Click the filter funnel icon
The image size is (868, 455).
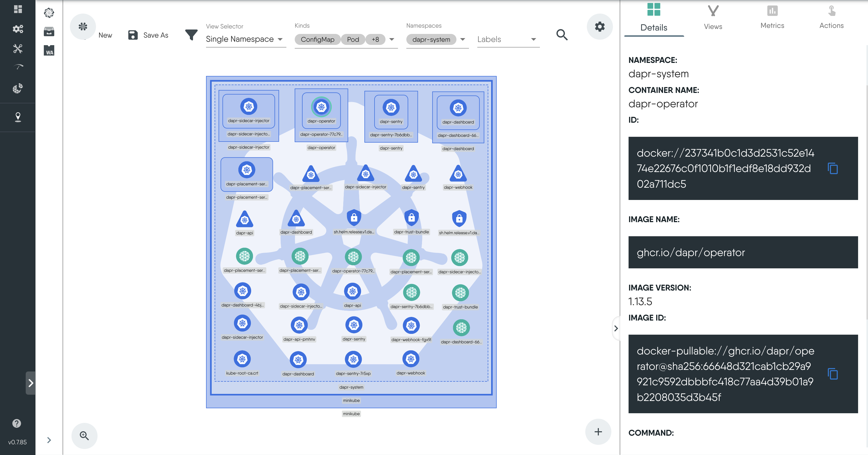(191, 35)
